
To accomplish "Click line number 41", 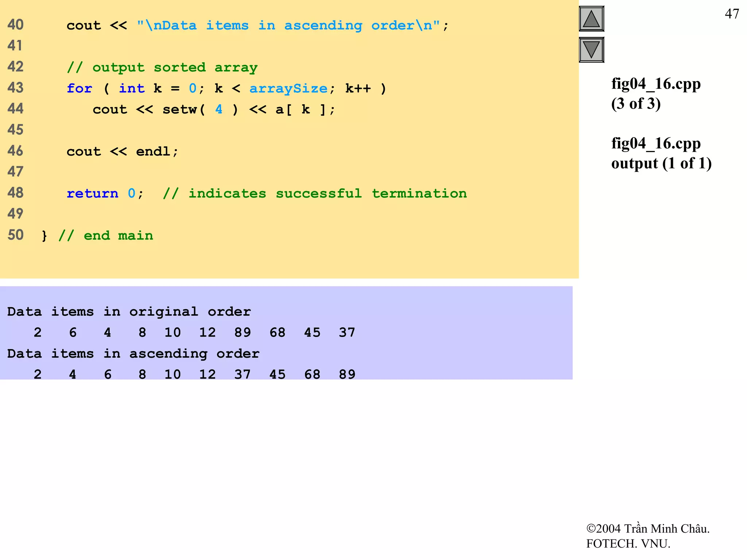I will [x=15, y=46].
